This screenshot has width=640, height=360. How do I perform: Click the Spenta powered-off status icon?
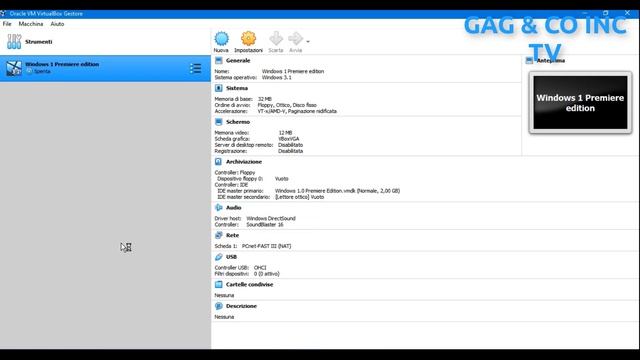[29, 71]
